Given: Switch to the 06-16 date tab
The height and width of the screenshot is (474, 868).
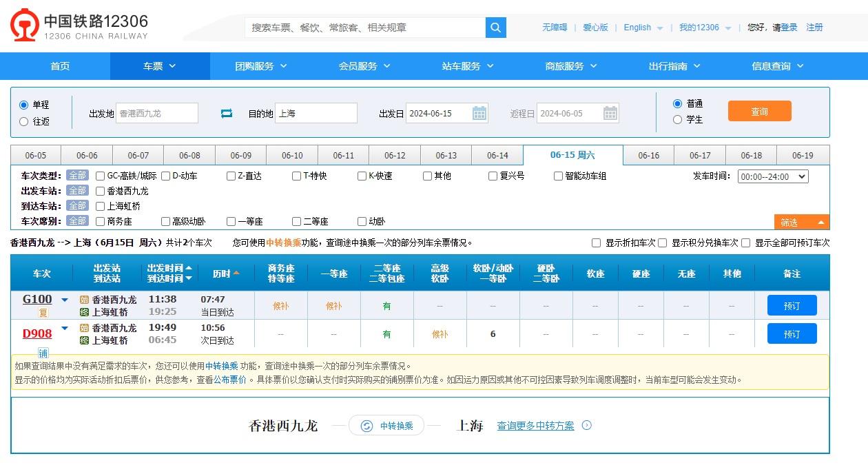Looking at the screenshot, I should click(x=648, y=155).
